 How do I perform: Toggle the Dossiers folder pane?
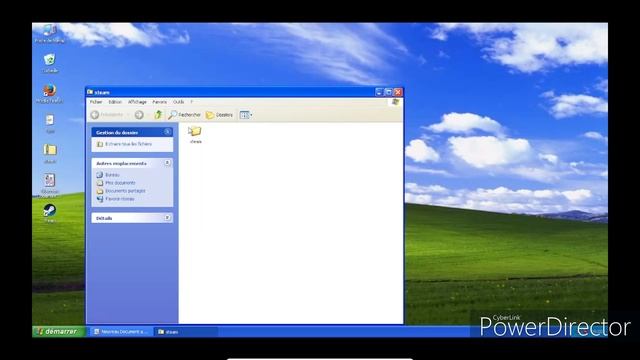(x=219, y=115)
